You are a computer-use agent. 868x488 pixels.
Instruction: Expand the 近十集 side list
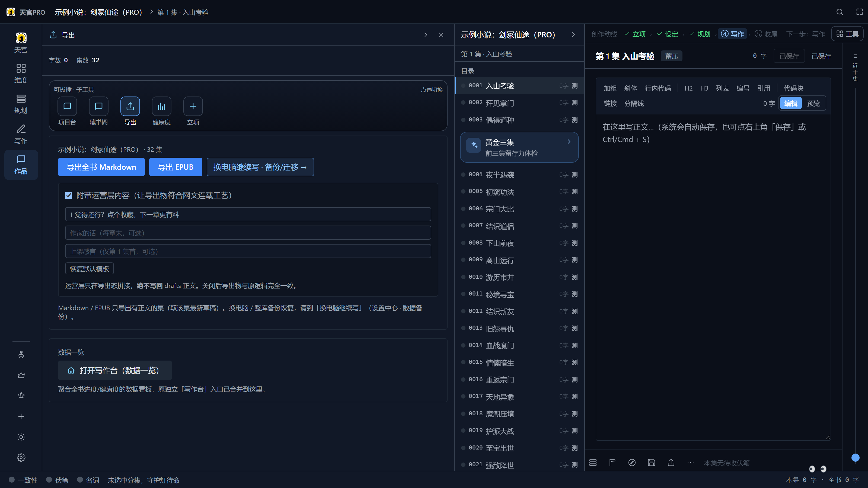pos(855,68)
